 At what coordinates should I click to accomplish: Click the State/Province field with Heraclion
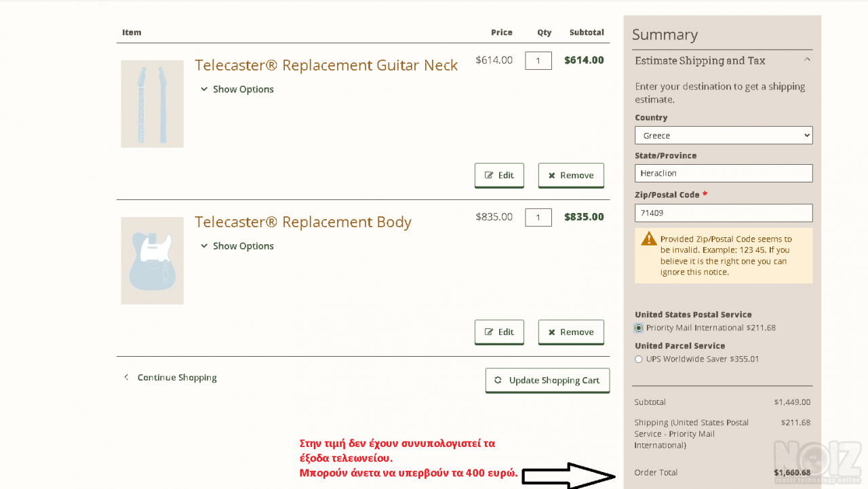[724, 174]
